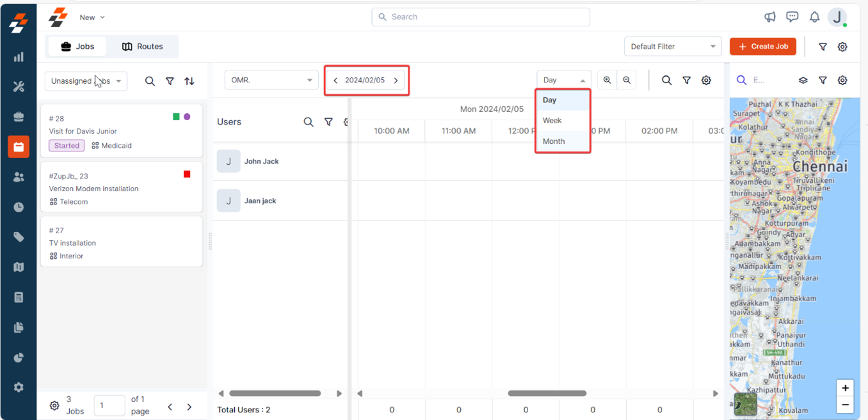Click the filter icon beside Create Job
The width and height of the screenshot is (868, 420).
point(823,47)
